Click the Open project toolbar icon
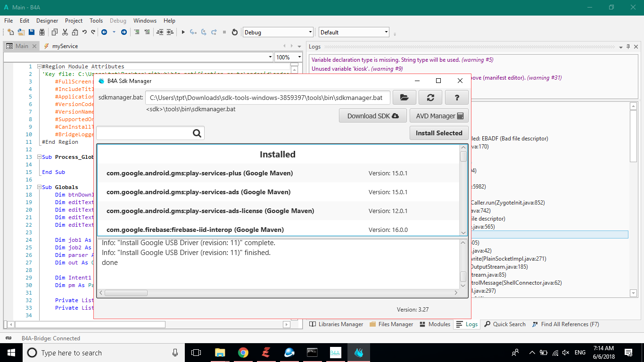This screenshot has height=362, width=644. tap(21, 32)
